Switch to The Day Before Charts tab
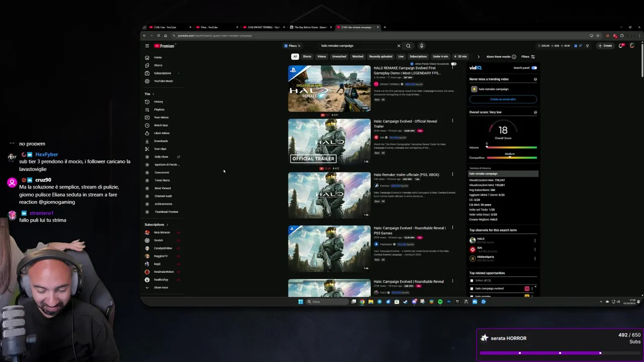This screenshot has height=362, width=644. point(309,27)
